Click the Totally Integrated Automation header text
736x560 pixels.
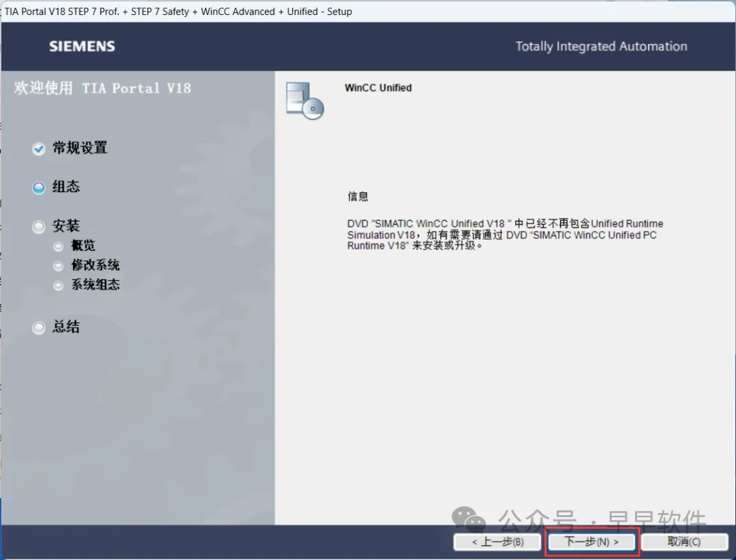601,46
